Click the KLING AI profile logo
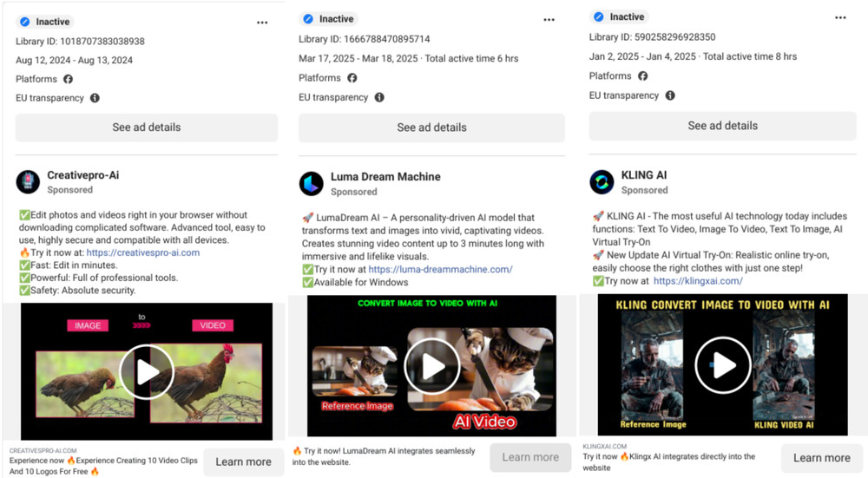Screen dimensions: 868x478 tap(602, 181)
